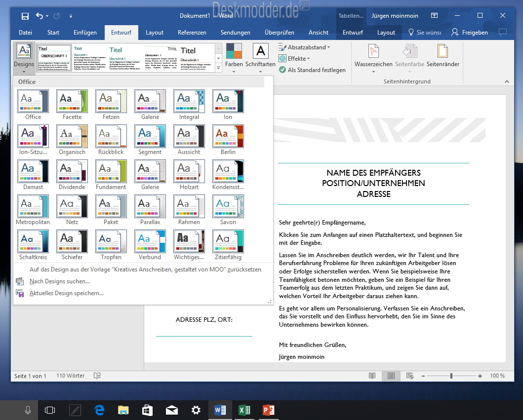Select Nach Designs suchen option

tap(59, 281)
